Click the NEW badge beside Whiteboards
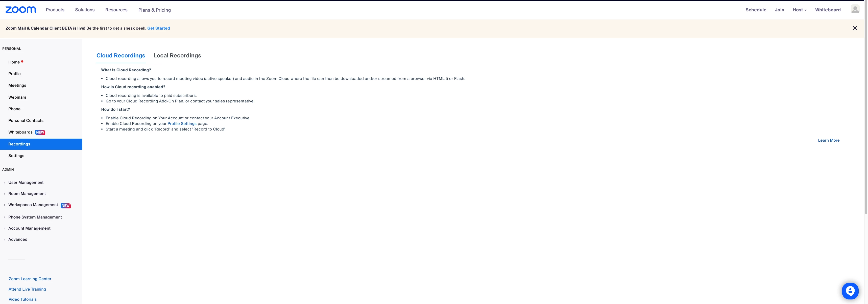 tap(40, 133)
